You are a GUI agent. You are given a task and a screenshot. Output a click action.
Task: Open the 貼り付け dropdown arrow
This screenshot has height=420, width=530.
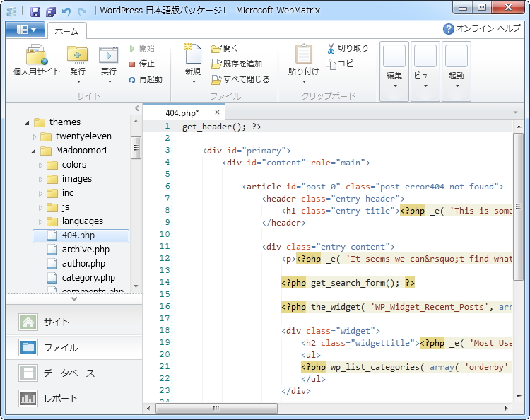click(x=304, y=81)
